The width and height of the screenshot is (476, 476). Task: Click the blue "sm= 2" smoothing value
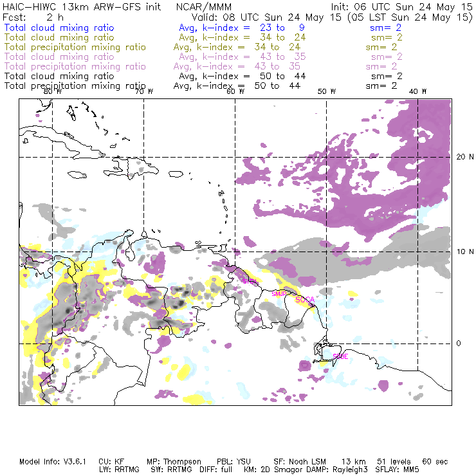pos(385,28)
